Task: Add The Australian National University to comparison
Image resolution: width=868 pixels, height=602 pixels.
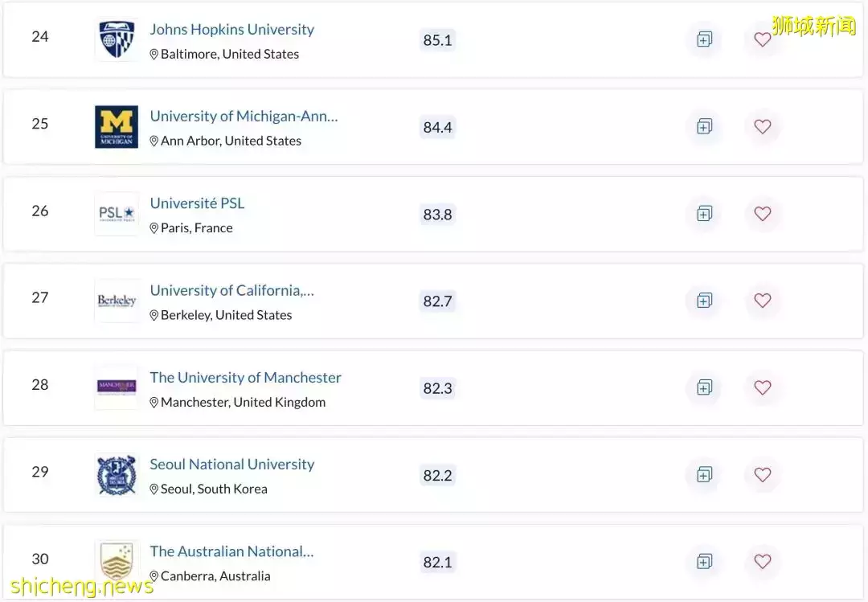Action: point(704,562)
